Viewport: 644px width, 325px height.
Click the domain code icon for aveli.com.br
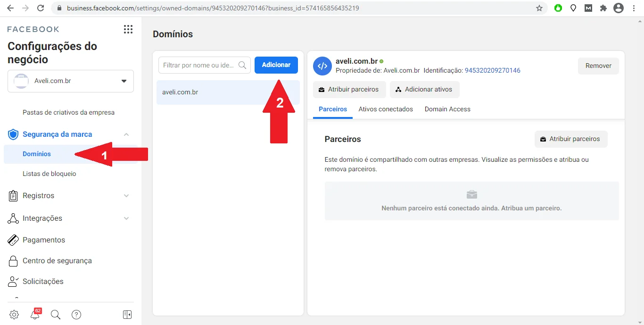322,66
